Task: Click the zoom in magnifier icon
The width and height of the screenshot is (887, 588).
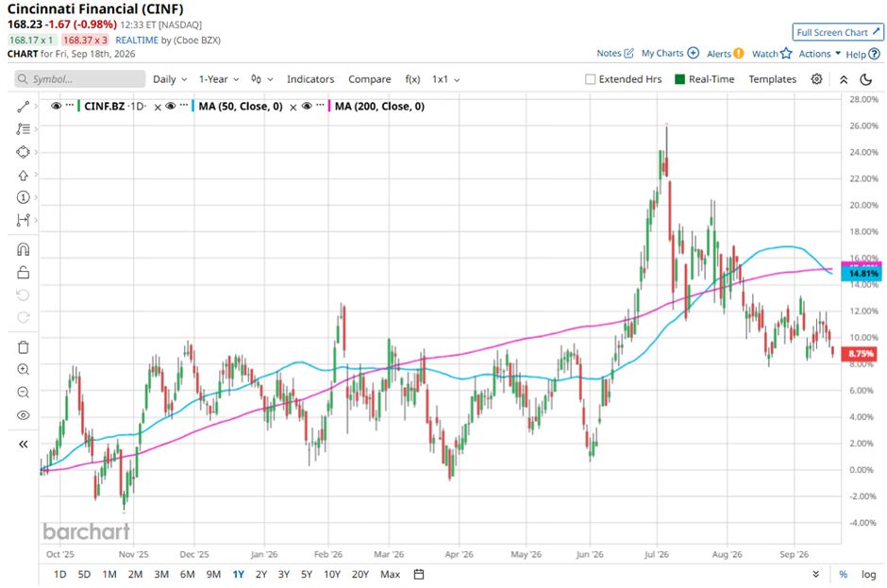Action: click(x=24, y=370)
